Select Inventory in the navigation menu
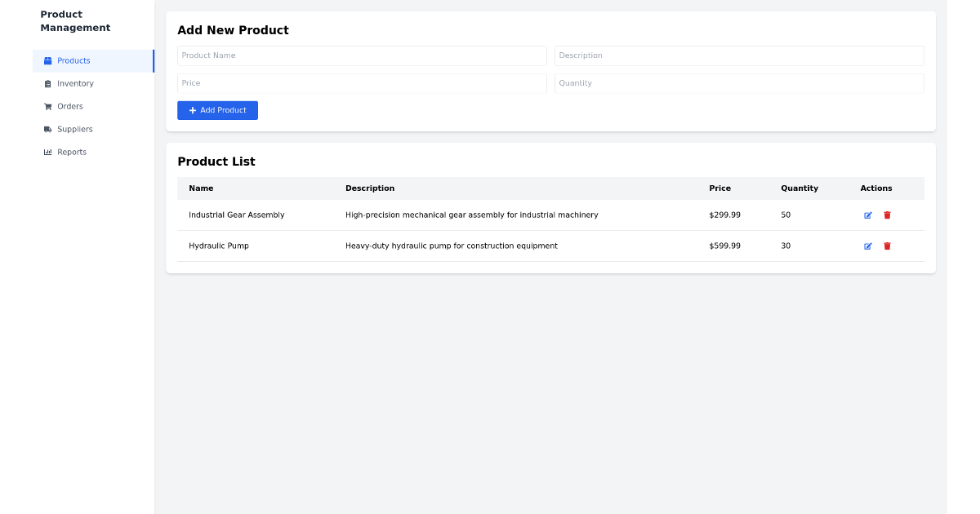The height and width of the screenshot is (514, 980). coord(76,83)
